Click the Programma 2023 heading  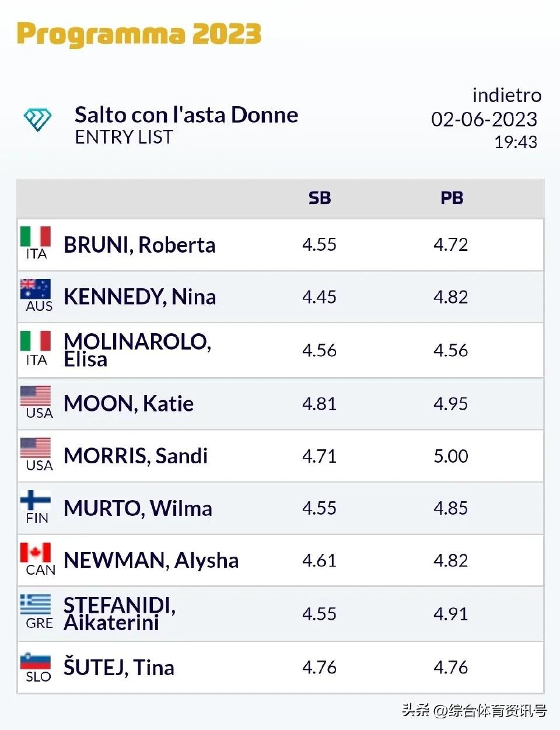pyautogui.click(x=139, y=34)
